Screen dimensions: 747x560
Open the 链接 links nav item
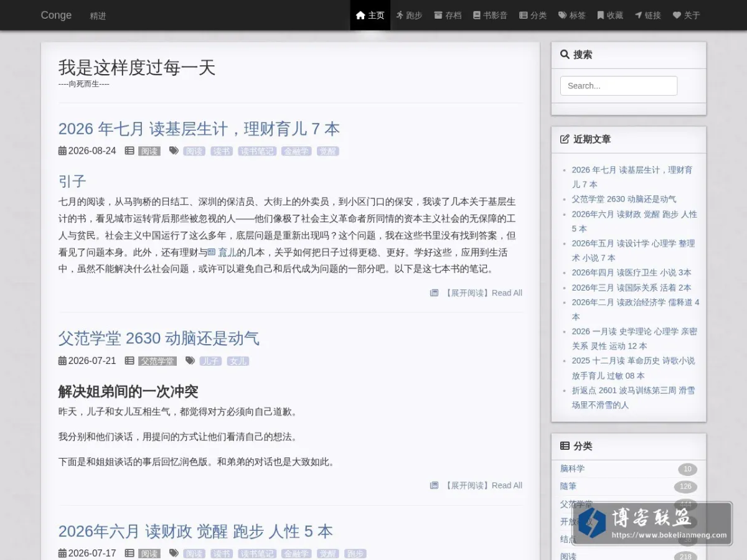coord(648,15)
